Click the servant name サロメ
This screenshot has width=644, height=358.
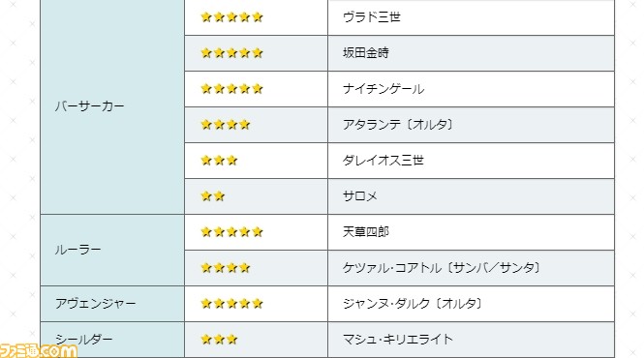tap(360, 195)
